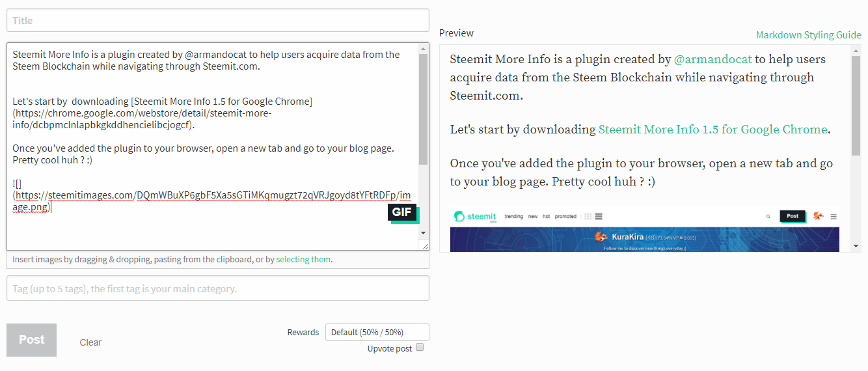
Task: Click the 'hot' tab in preview image
Action: point(546,217)
